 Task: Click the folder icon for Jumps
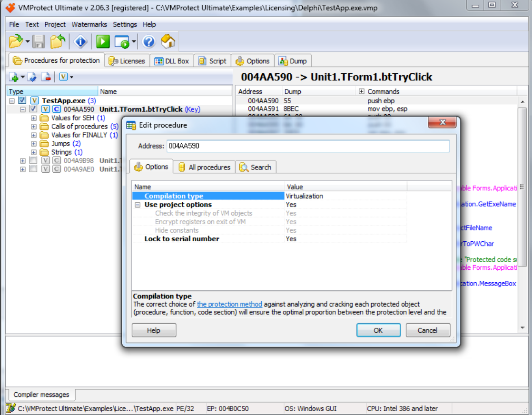[x=44, y=144]
